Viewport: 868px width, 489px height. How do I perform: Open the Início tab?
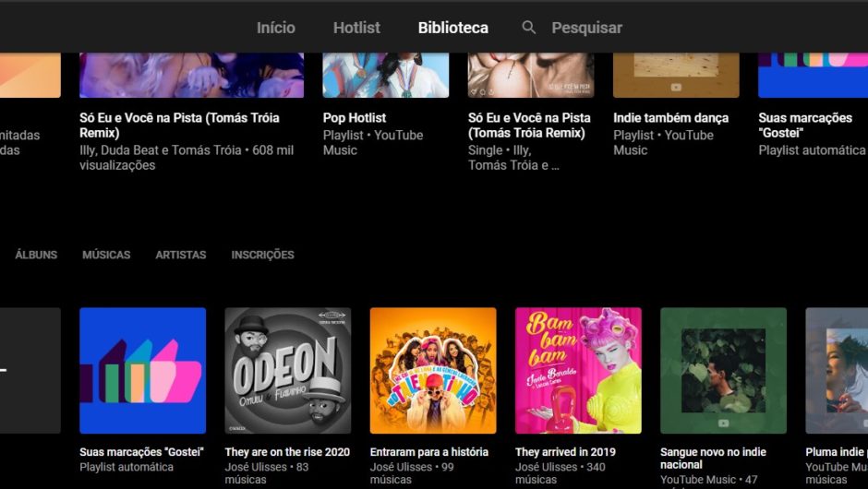[x=276, y=28]
